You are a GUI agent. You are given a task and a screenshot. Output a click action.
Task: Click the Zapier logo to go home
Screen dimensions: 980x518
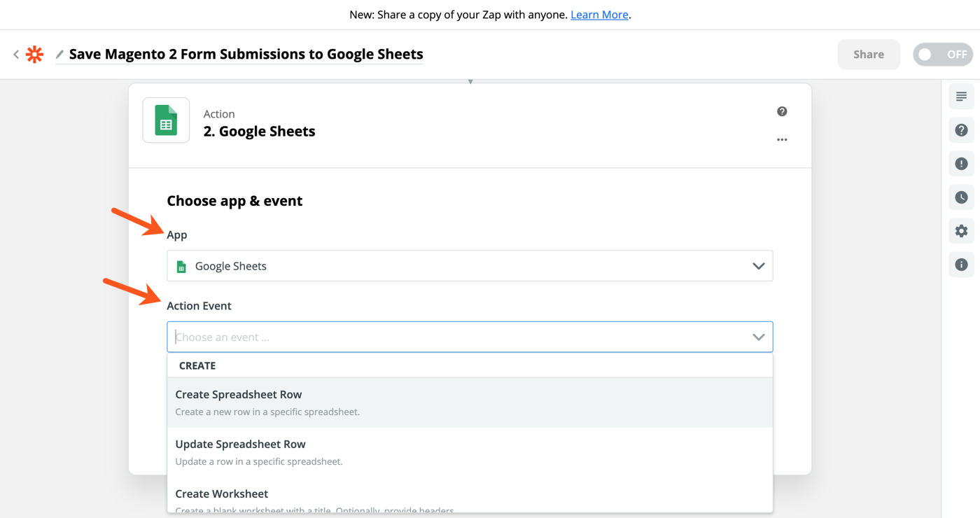[x=34, y=54]
